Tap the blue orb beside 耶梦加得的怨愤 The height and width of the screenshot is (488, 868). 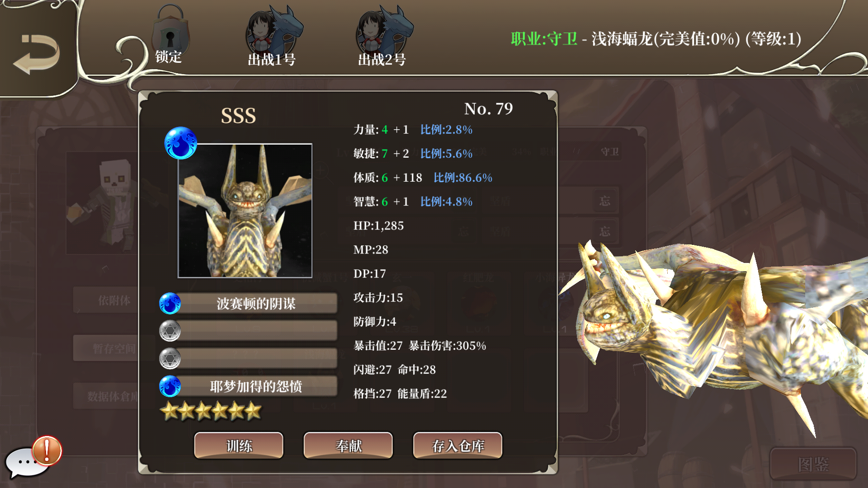tap(170, 386)
